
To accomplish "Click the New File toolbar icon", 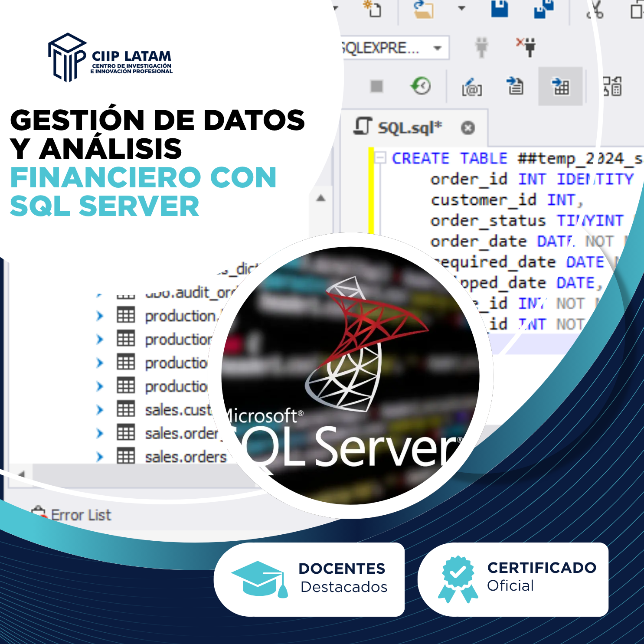I will (x=373, y=9).
